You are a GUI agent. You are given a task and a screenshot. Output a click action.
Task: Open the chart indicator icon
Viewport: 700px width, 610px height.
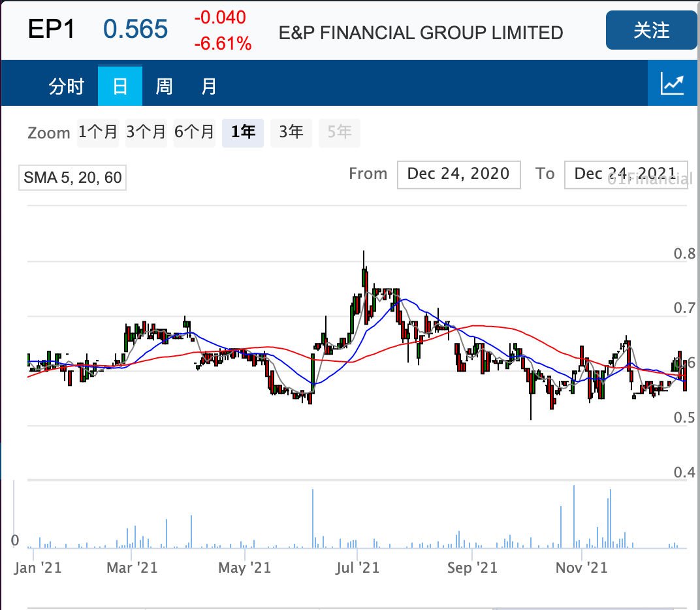pyautogui.click(x=673, y=84)
